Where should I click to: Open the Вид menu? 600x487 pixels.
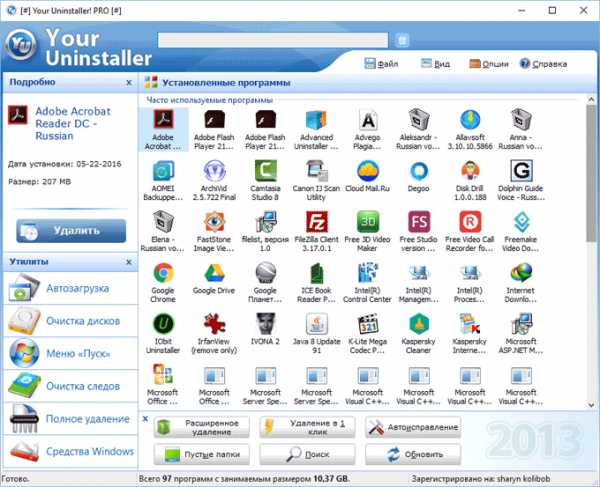tap(435, 64)
